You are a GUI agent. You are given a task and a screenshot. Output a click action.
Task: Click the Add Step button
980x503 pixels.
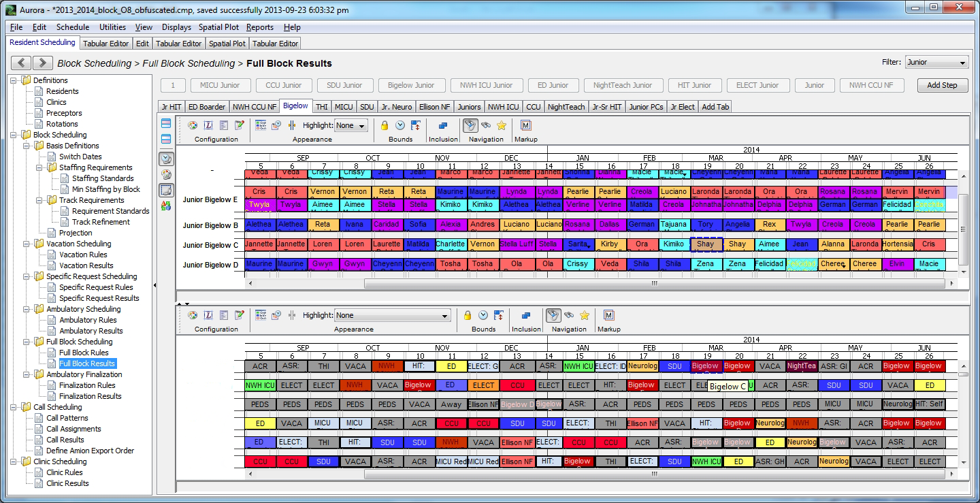[942, 85]
